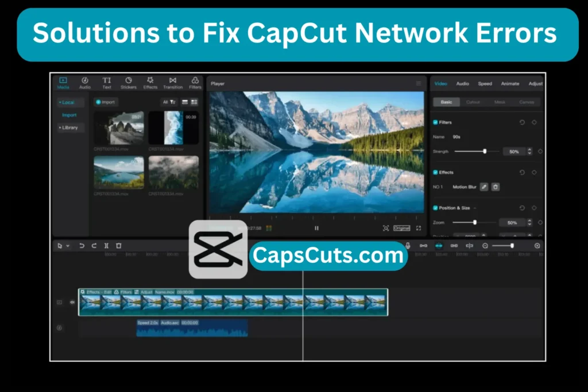Add keyframe for Filters section
Image resolution: width=588 pixels, height=392 pixels.
point(535,122)
